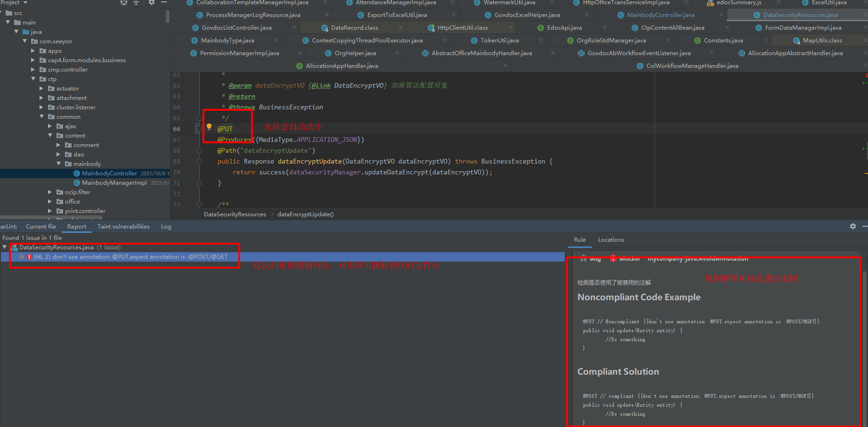Click the yellow lightbulb quick-fix icon
Image resolution: width=868 pixels, height=427 pixels.
tap(209, 126)
